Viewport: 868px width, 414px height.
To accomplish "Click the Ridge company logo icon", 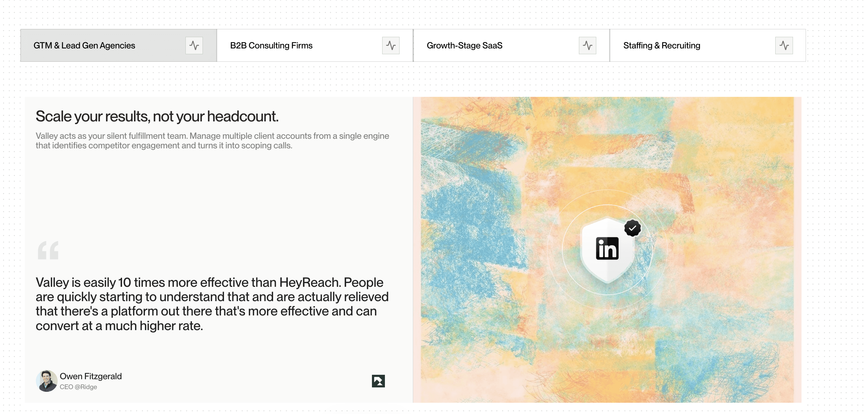I will click(x=378, y=381).
